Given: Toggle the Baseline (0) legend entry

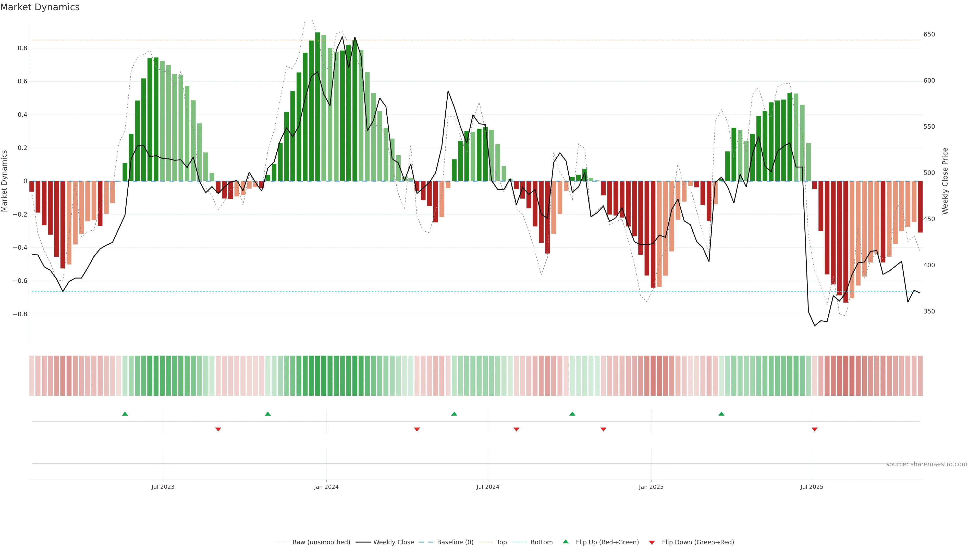Looking at the screenshot, I should click(x=455, y=542).
